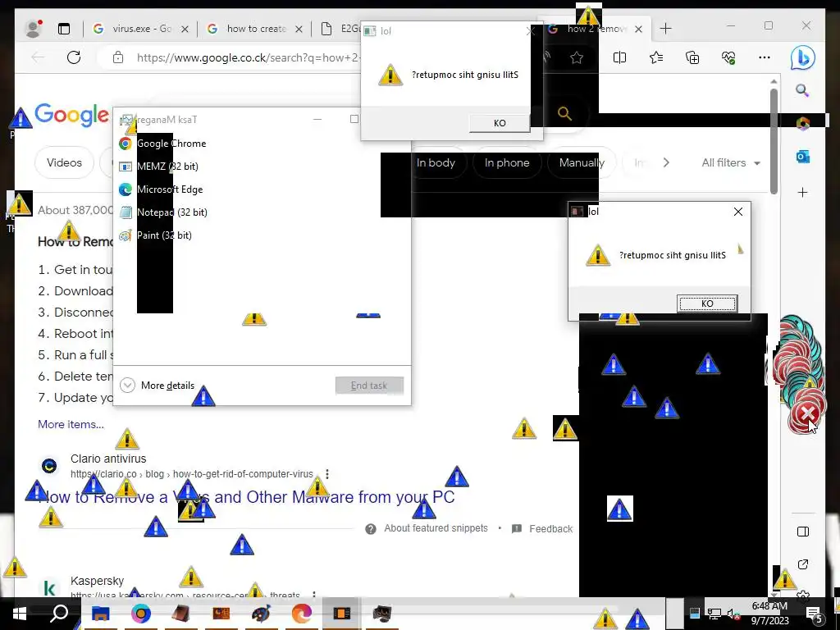840x630 pixels.
Task: Click KO in the upper lol dialog
Action: pyautogui.click(x=500, y=123)
